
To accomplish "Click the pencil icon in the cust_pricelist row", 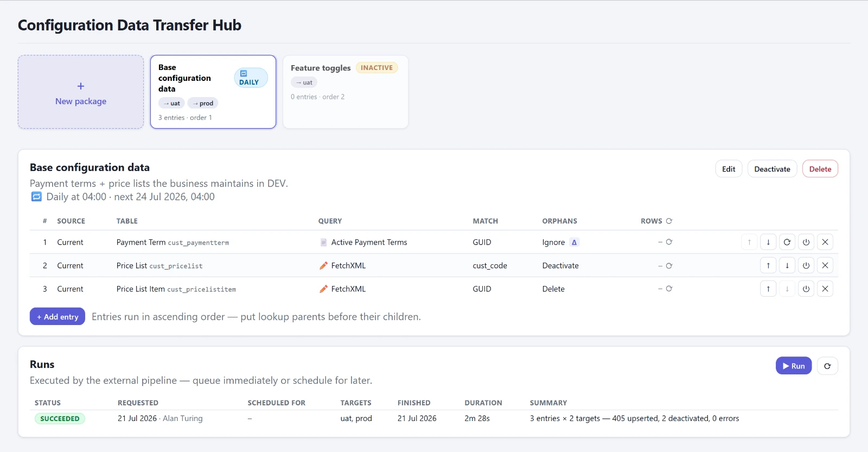I will [x=323, y=266].
